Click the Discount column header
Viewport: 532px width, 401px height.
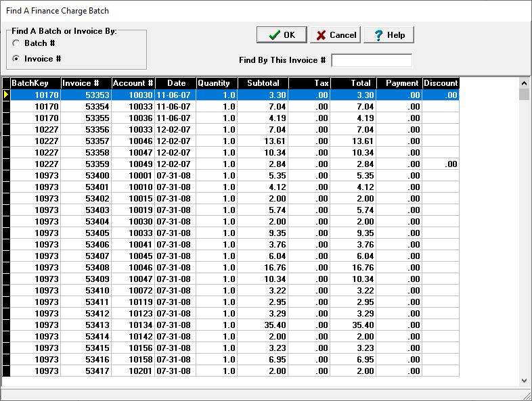[441, 83]
